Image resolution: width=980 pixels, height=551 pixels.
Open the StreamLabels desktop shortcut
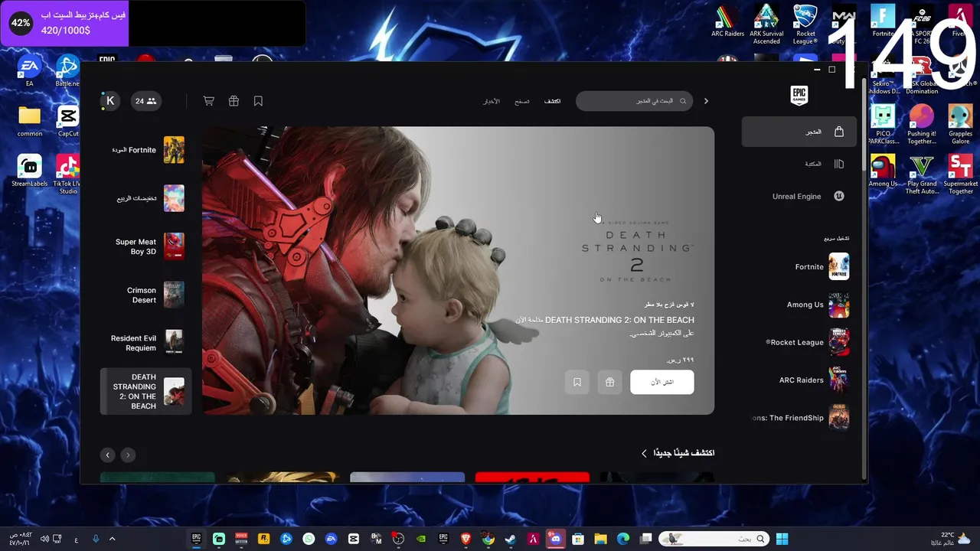point(29,171)
